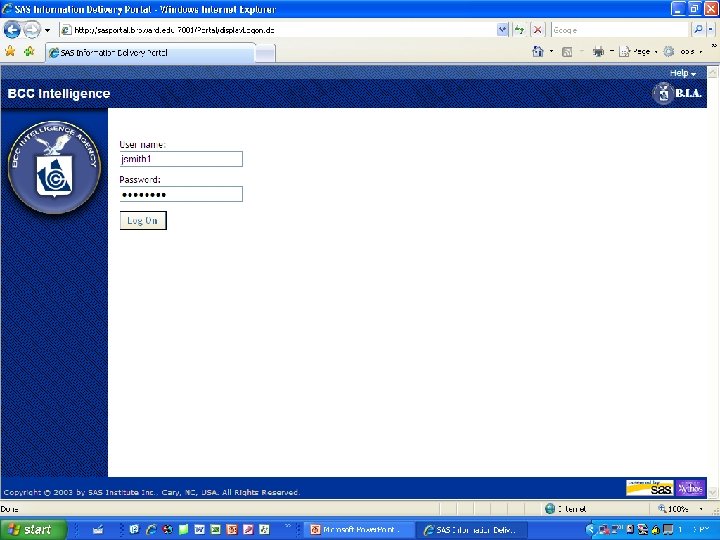Click the Show Desktop quick launch icon
Viewport: 720px width, 540px height.
pyautogui.click(x=98, y=529)
